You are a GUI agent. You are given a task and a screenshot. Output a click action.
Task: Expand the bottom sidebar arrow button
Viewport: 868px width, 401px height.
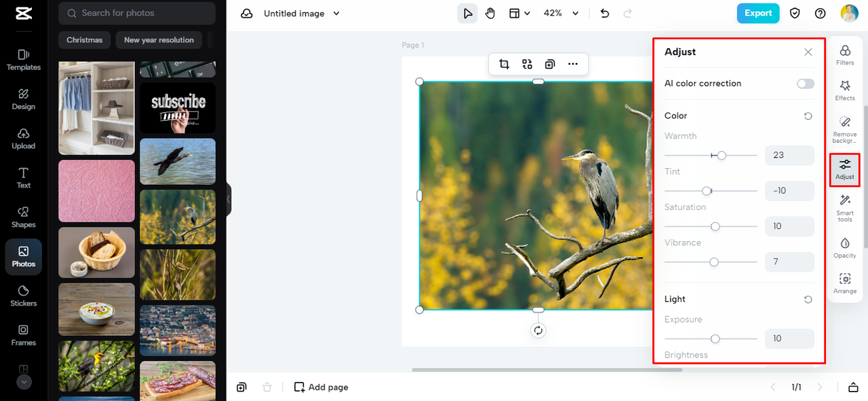[24, 381]
